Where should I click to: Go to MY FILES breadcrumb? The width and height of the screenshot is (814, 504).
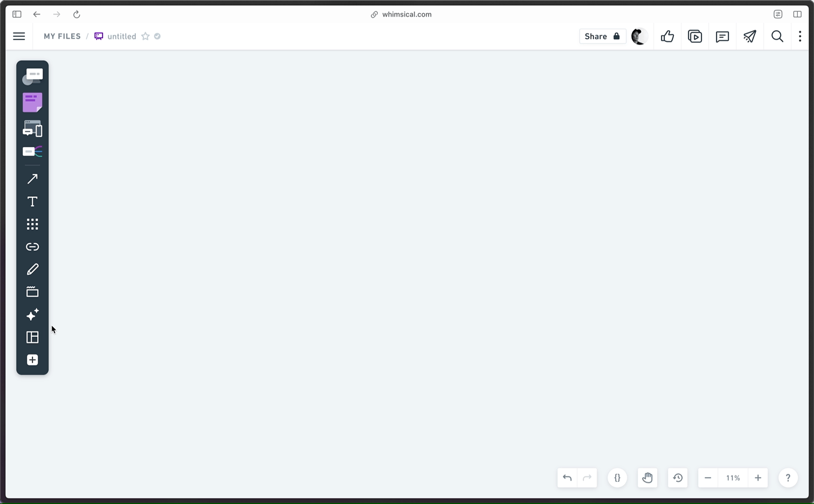coord(62,36)
